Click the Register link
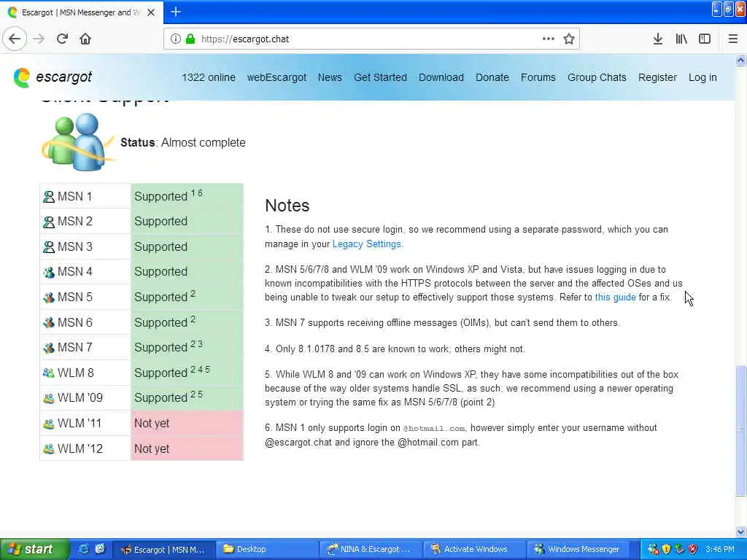 point(657,77)
